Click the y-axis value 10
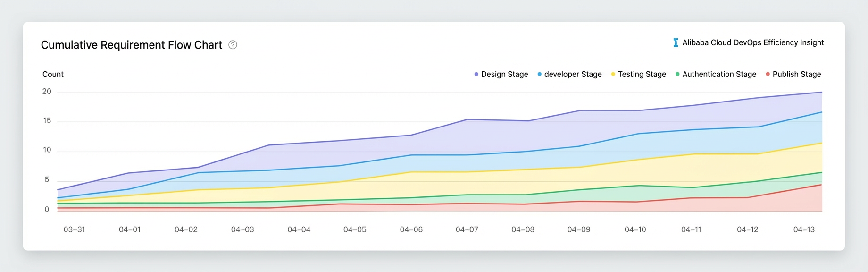Screen dimensions: 868x272 47,150
